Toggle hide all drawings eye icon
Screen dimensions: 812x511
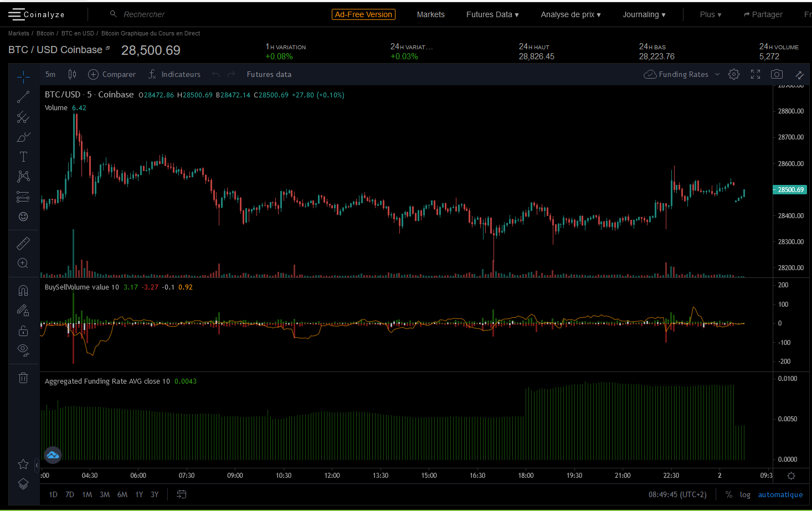point(23,349)
